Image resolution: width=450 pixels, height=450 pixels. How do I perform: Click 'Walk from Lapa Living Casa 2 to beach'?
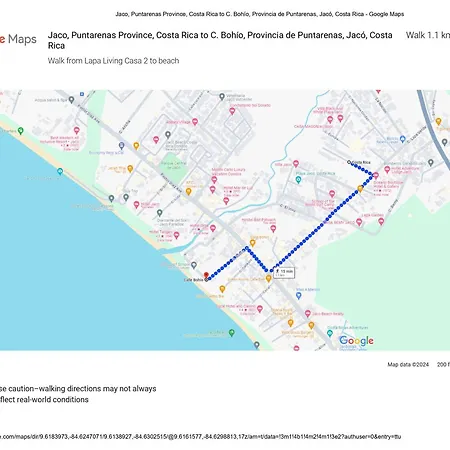tap(113, 61)
